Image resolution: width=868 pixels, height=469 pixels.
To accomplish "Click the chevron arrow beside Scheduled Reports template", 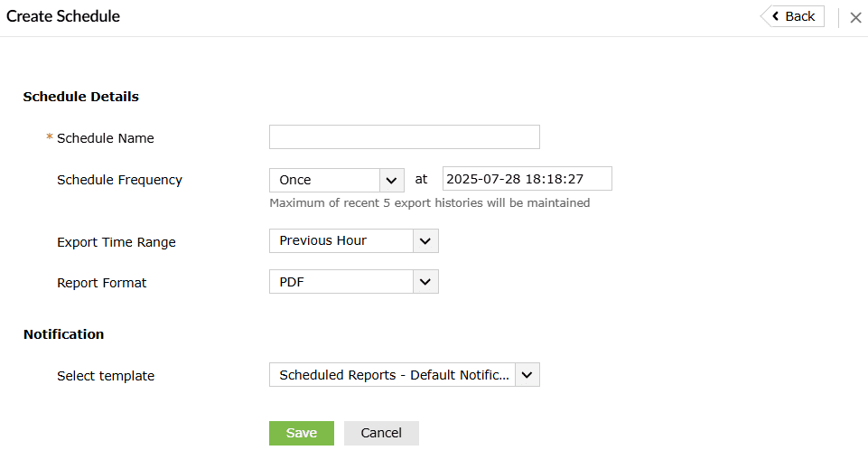I will [527, 375].
